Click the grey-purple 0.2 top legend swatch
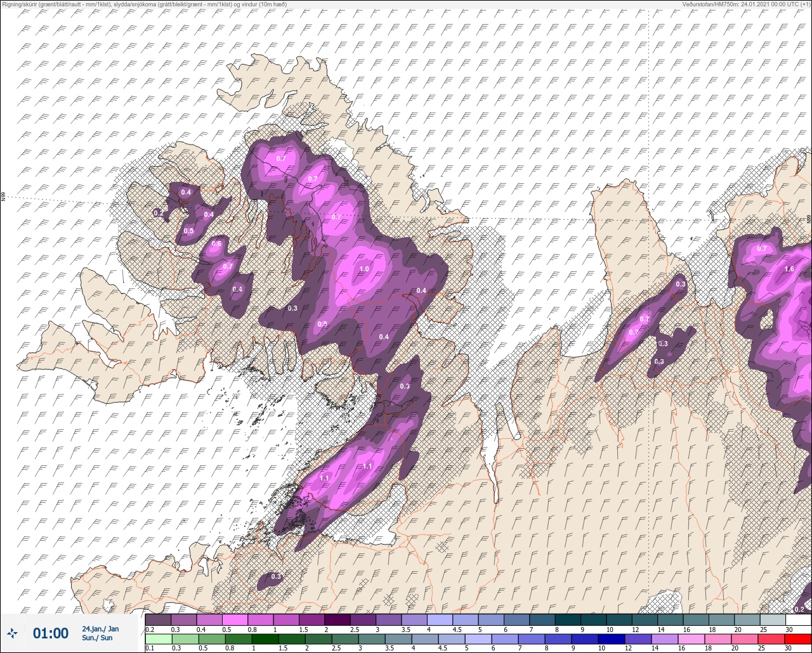The image size is (812, 653). [x=158, y=619]
